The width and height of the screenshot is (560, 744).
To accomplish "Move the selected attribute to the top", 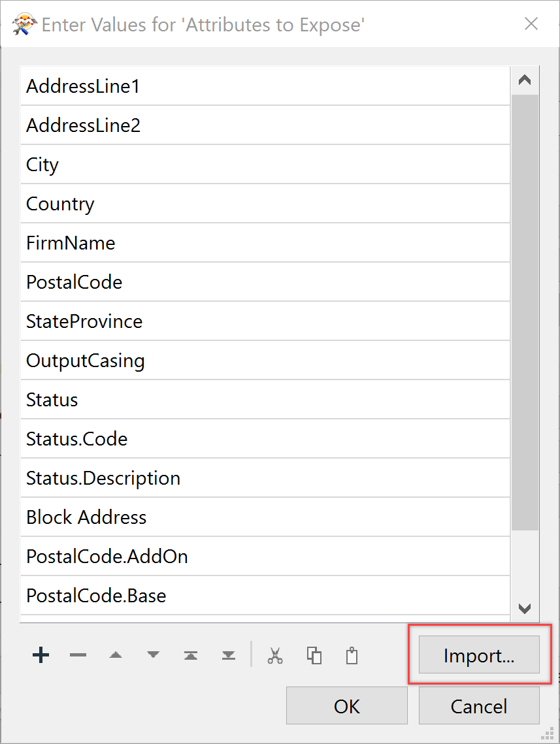I will (190, 655).
